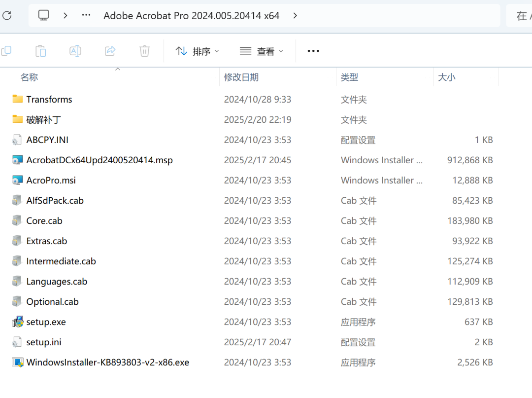
Task: Click the search box at top right
Action: [x=520, y=16]
